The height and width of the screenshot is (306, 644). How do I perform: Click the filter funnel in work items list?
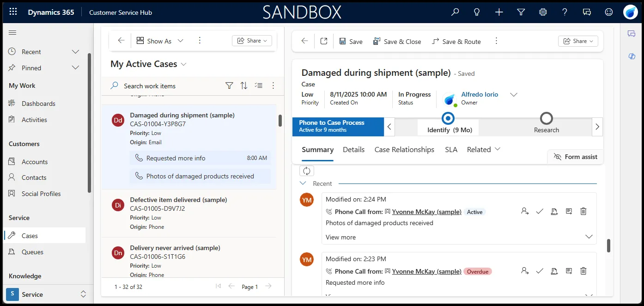coord(229,86)
